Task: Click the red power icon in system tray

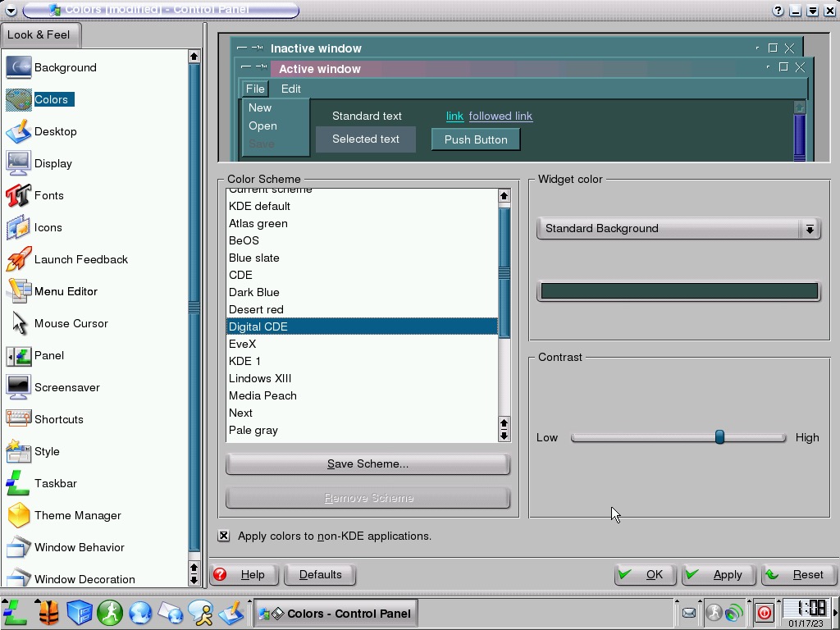Action: point(764,613)
